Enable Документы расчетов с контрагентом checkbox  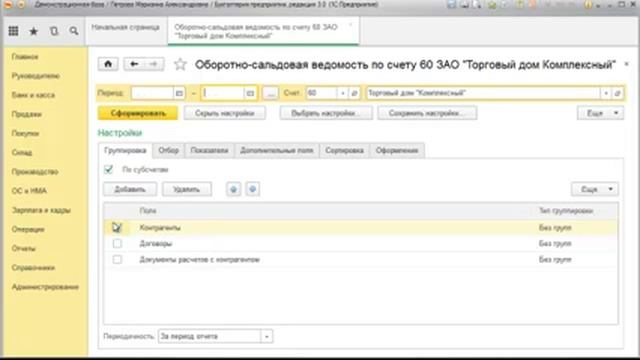click(117, 260)
